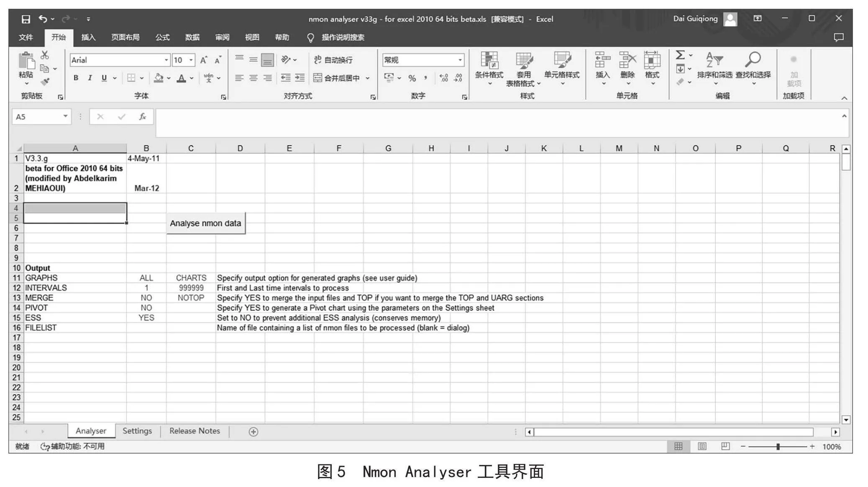The width and height of the screenshot is (868, 487).
Task: Open the number format 常规 dropdown
Action: 460,60
